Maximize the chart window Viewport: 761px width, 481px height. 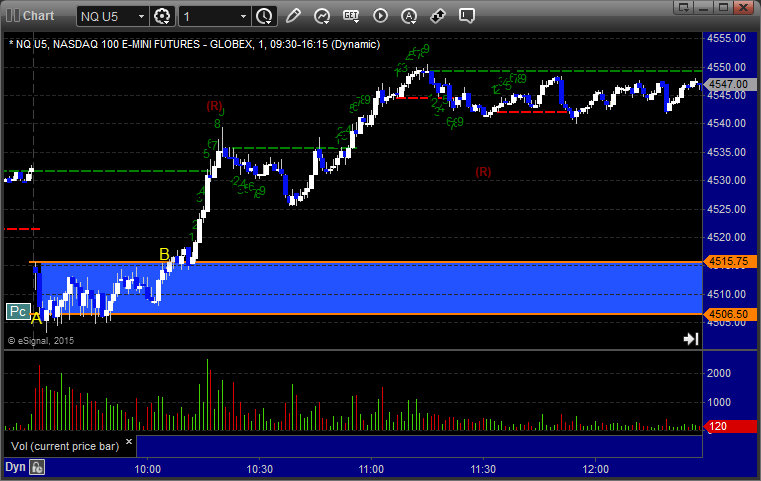point(723,7)
